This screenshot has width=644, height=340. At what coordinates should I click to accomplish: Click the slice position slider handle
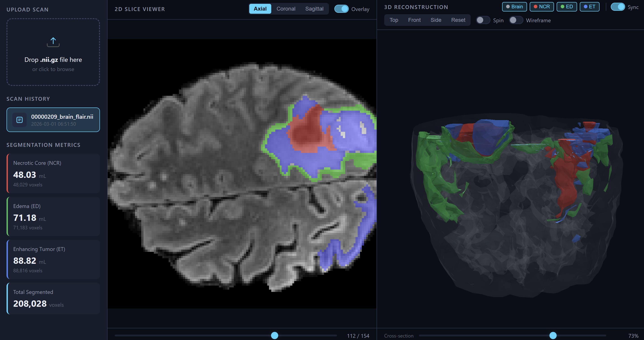274,336
